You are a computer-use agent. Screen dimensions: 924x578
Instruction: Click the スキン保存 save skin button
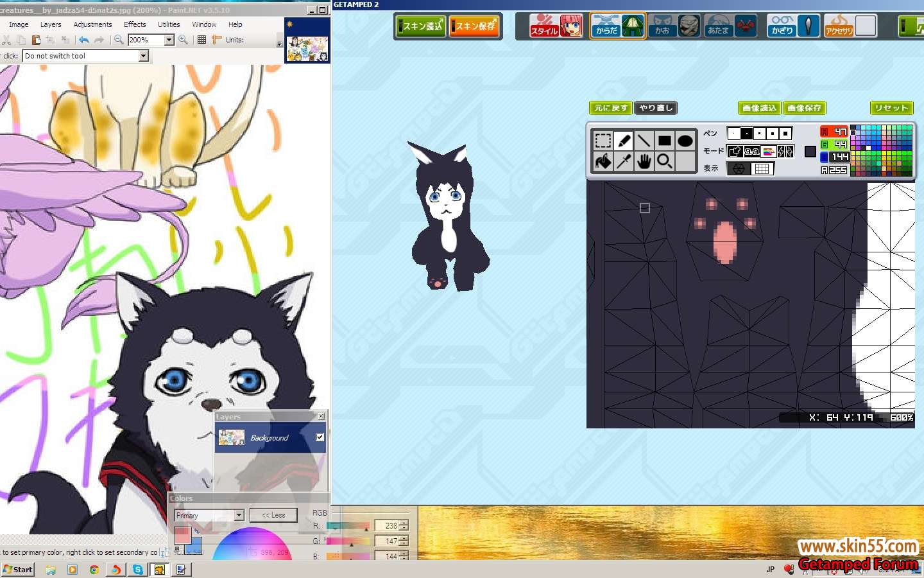click(474, 26)
